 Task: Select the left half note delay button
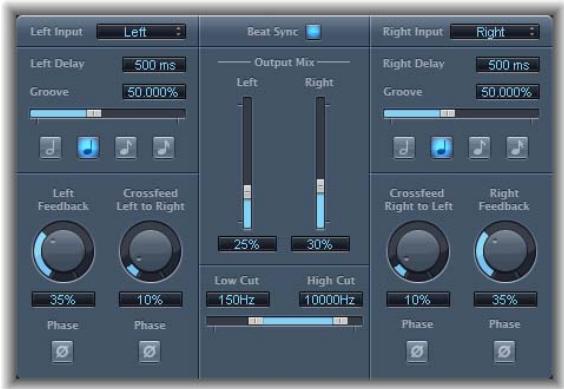tap(50, 147)
